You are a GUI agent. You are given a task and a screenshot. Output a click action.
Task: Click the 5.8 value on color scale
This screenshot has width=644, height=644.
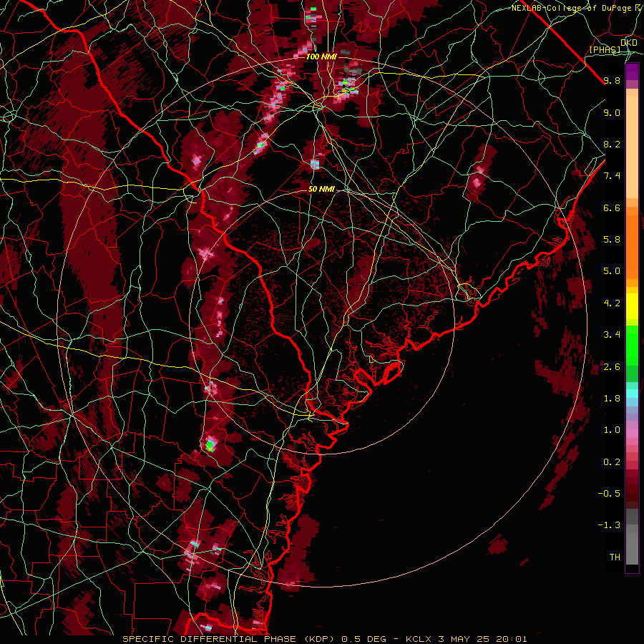pos(612,239)
